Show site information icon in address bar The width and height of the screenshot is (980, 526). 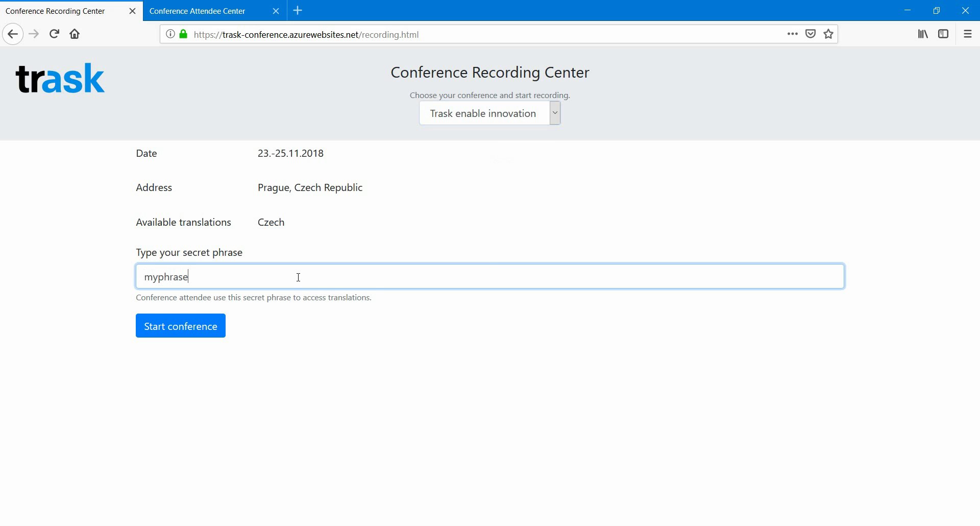[x=170, y=34]
